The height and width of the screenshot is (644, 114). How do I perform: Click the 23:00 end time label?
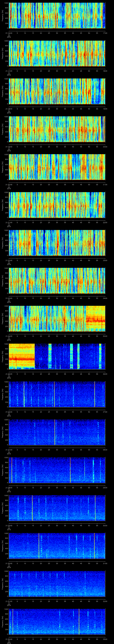(105, 260)
